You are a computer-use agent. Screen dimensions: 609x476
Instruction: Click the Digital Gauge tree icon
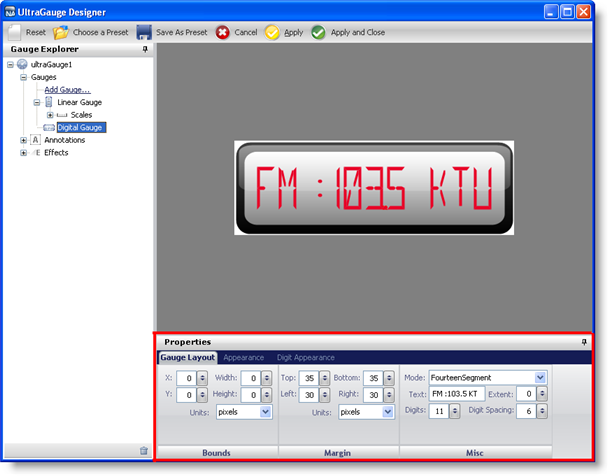(x=49, y=127)
